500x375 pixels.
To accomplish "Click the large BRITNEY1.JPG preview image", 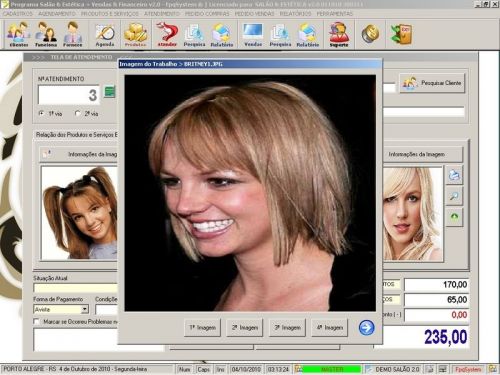I will pyautogui.click(x=250, y=193).
